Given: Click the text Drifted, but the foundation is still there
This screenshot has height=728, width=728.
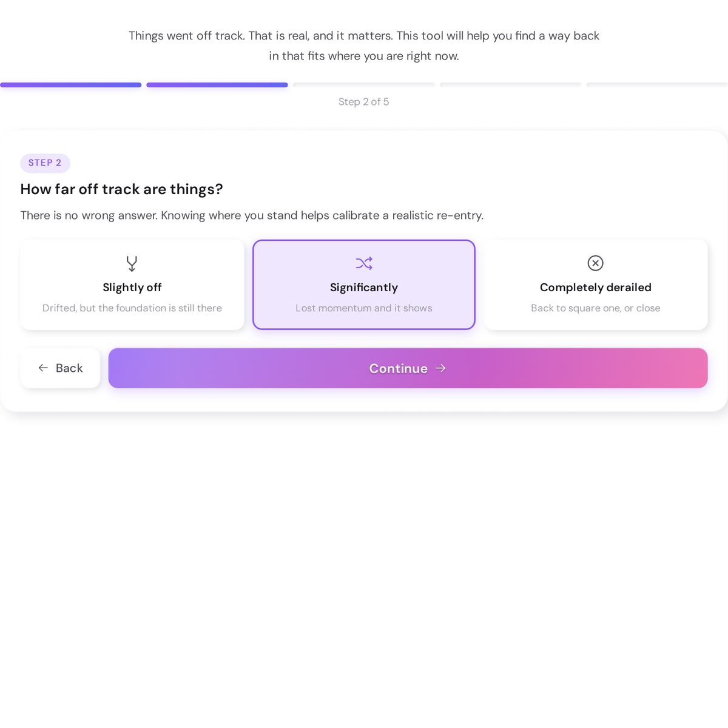Looking at the screenshot, I should [132, 308].
